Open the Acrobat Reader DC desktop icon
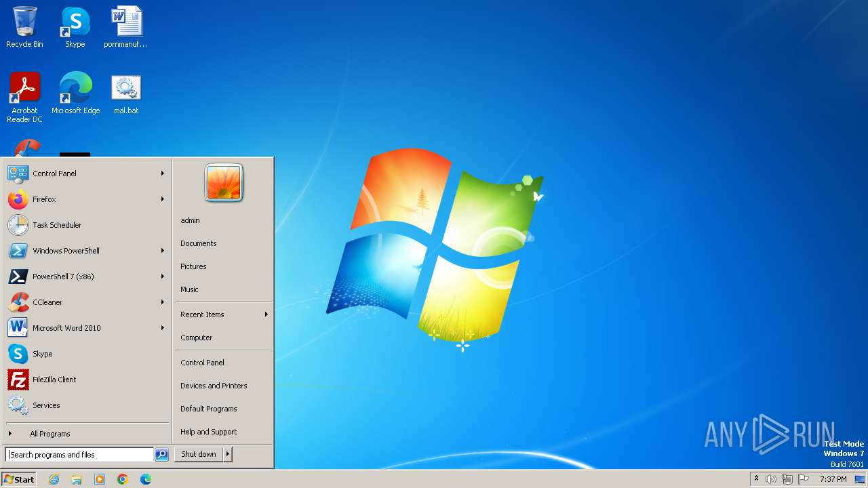The height and width of the screenshot is (488, 868). pyautogui.click(x=24, y=97)
